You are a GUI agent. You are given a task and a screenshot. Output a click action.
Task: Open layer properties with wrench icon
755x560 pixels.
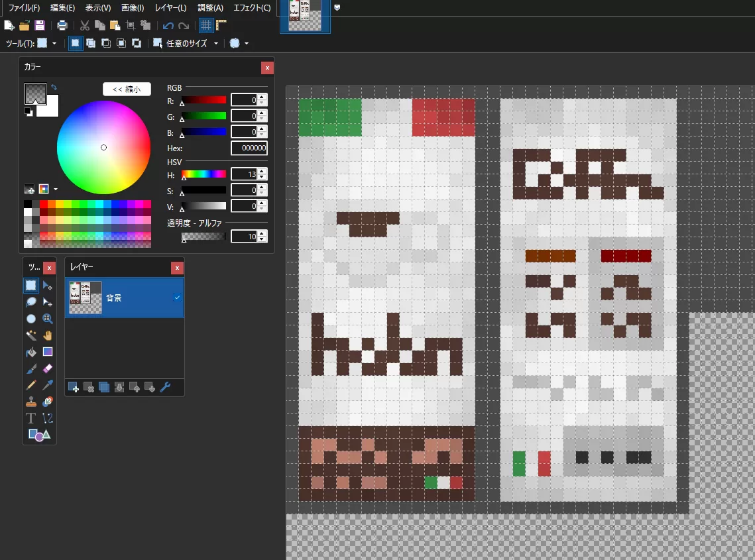pyautogui.click(x=165, y=387)
